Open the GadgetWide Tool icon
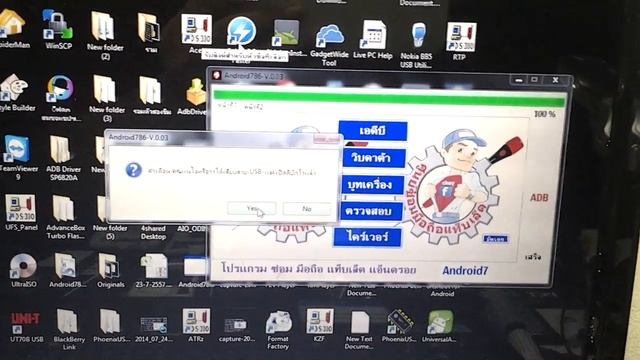The image size is (640, 360). click(329, 44)
